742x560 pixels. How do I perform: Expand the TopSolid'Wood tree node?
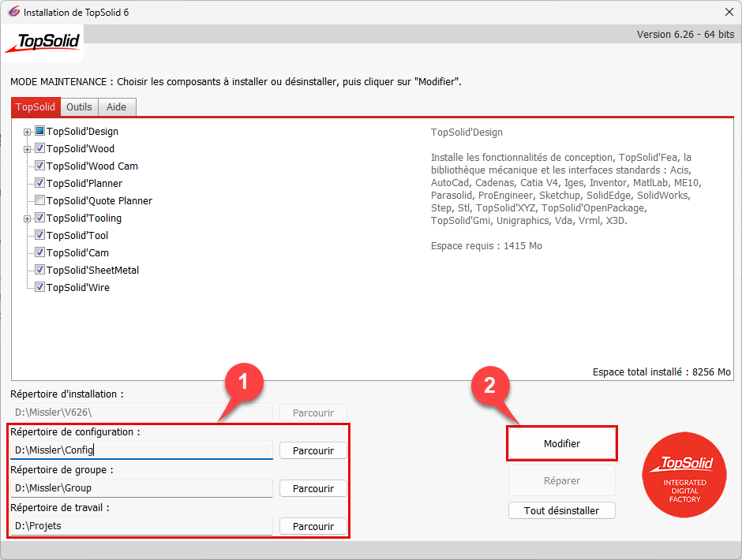(x=27, y=149)
